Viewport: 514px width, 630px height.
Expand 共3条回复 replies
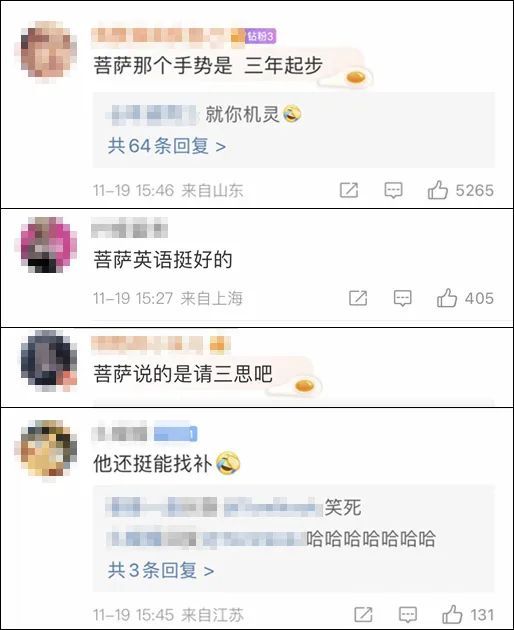click(x=161, y=570)
